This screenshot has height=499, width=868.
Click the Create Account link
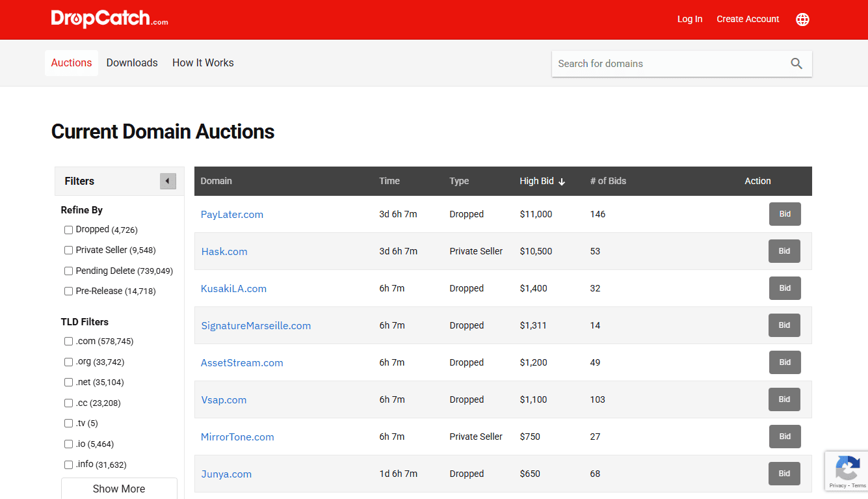748,20
